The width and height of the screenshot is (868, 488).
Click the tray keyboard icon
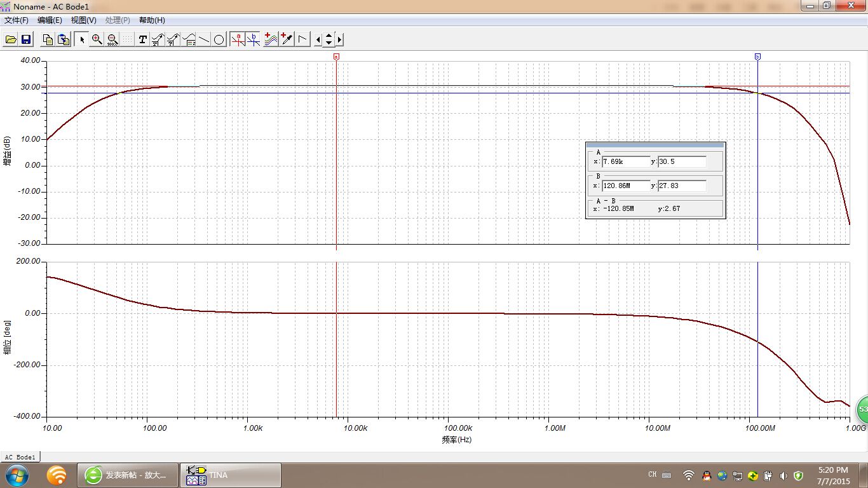coord(667,475)
